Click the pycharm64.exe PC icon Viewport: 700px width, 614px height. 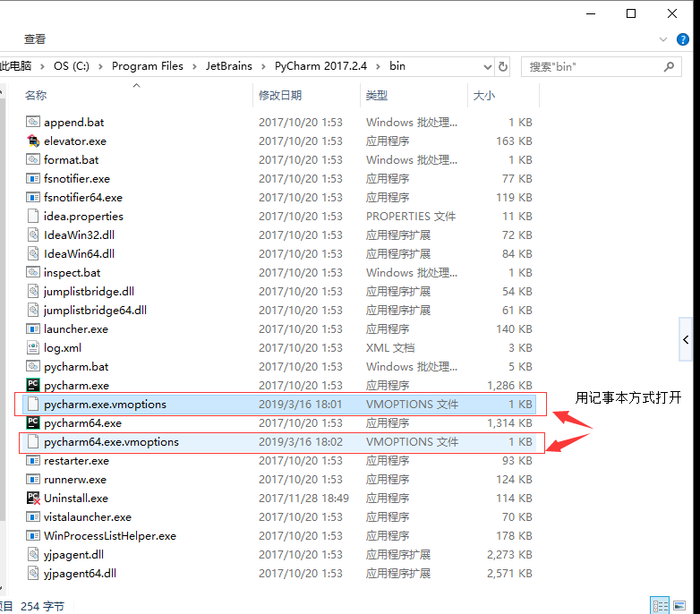click(33, 422)
